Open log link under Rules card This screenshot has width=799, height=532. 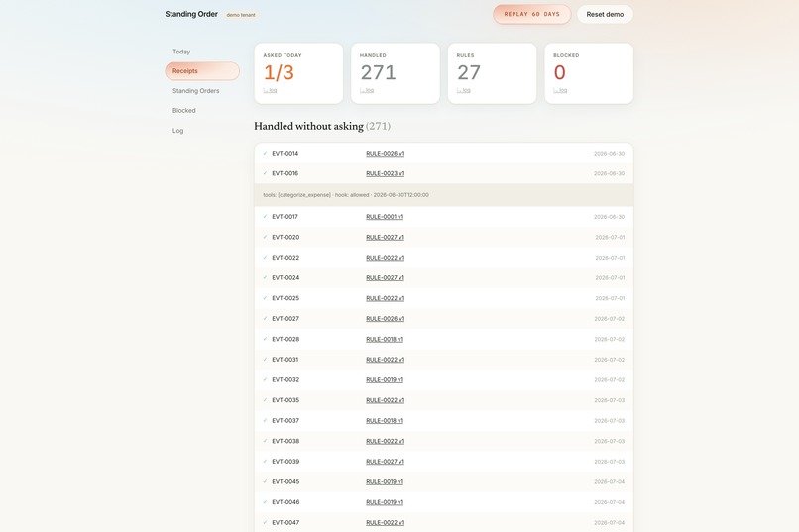[x=464, y=90]
